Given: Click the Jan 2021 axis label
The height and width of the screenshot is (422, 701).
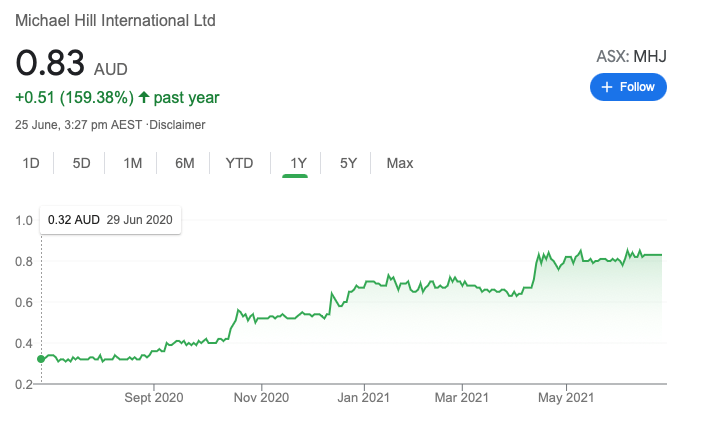Looking at the screenshot, I should pos(364,397).
